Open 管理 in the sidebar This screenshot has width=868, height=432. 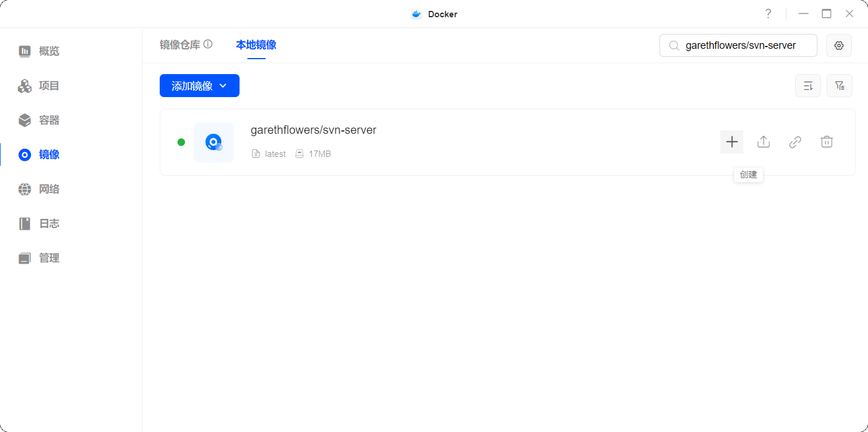click(49, 258)
